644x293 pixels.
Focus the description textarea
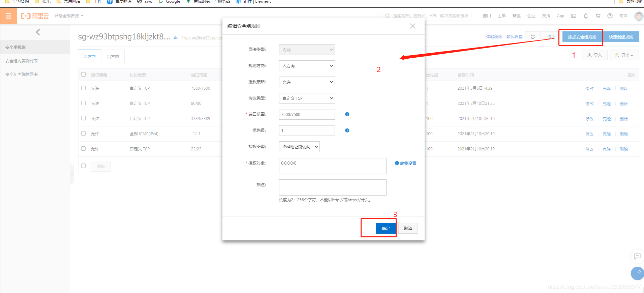click(x=333, y=187)
